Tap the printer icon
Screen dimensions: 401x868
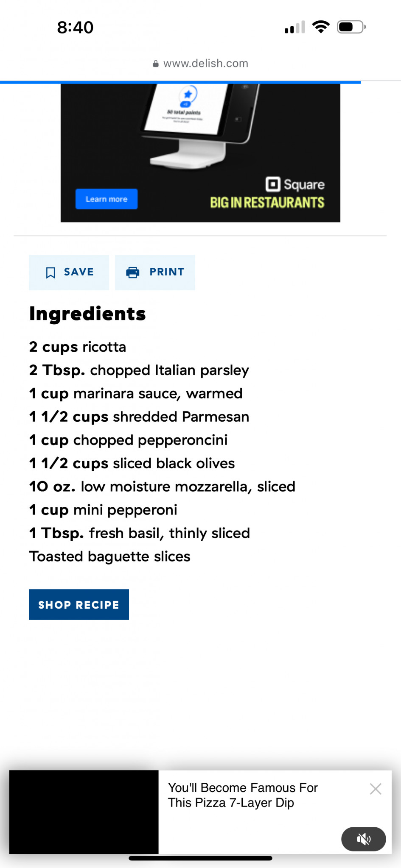click(133, 272)
